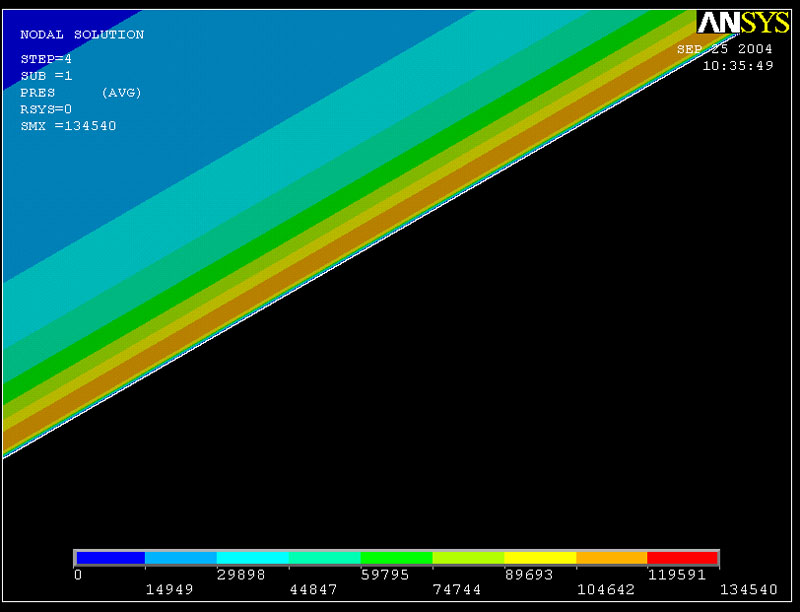Screen dimensions: 800x612
Task: Pick the yellow segment in the legend bar
Action: (x=540, y=557)
